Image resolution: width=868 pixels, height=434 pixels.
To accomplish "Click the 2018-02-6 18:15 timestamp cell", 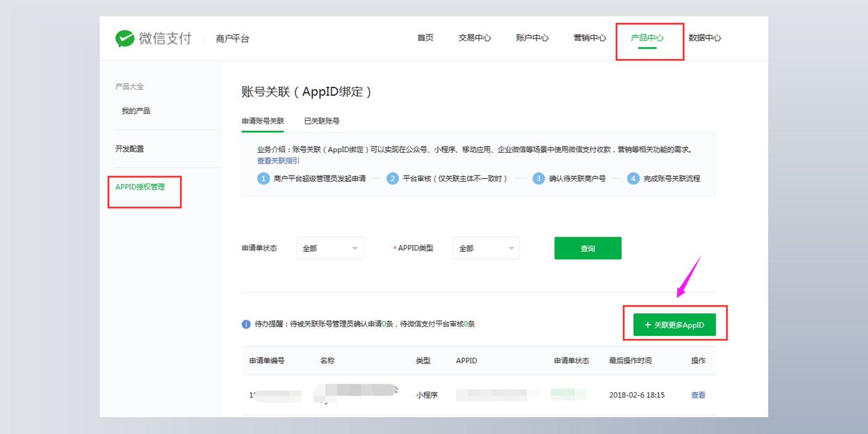I will 637,395.
